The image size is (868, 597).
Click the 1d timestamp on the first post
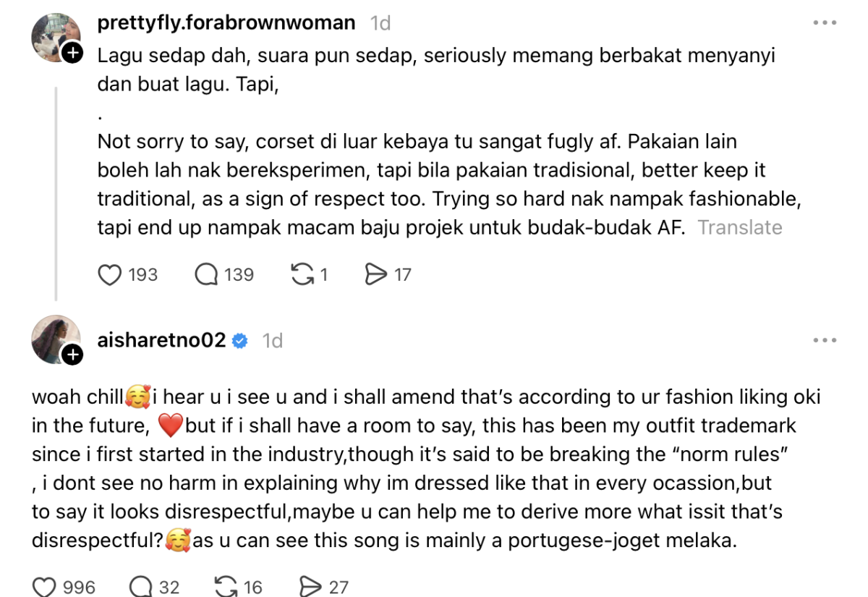click(x=380, y=23)
